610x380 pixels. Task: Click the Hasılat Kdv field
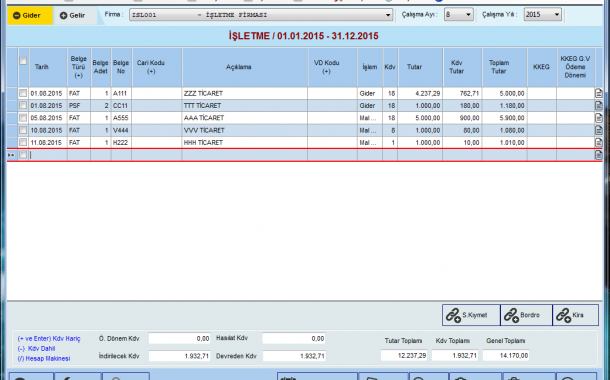294,338
